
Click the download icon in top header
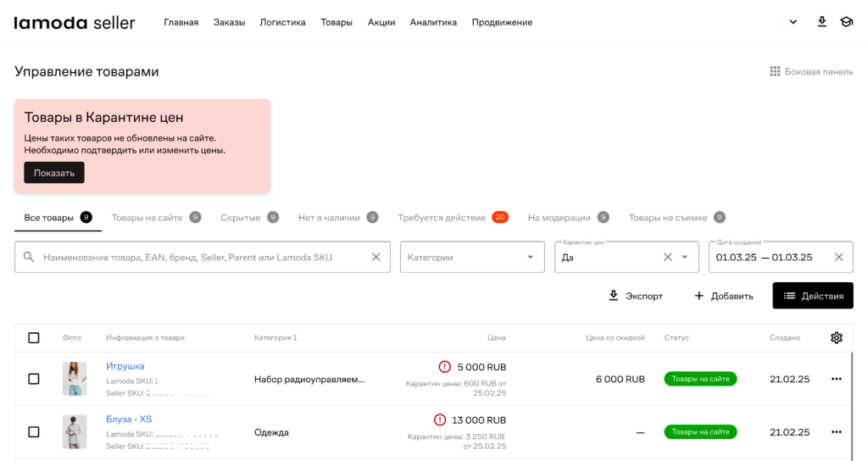click(821, 22)
